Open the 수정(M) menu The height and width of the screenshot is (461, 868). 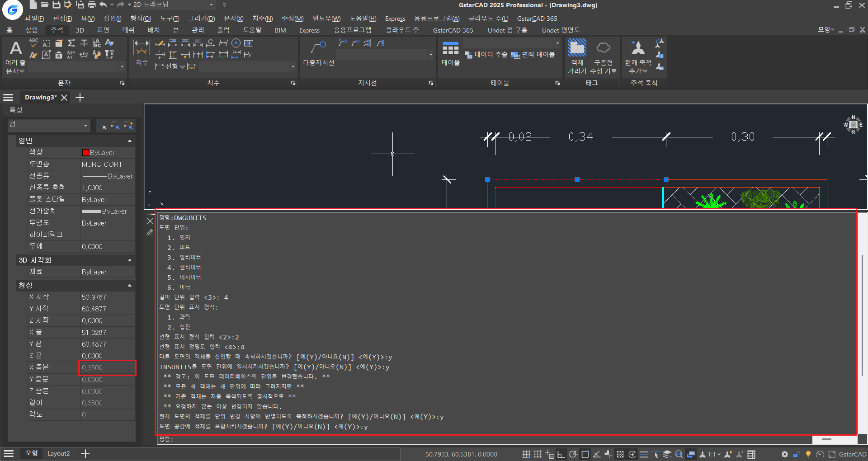click(292, 19)
